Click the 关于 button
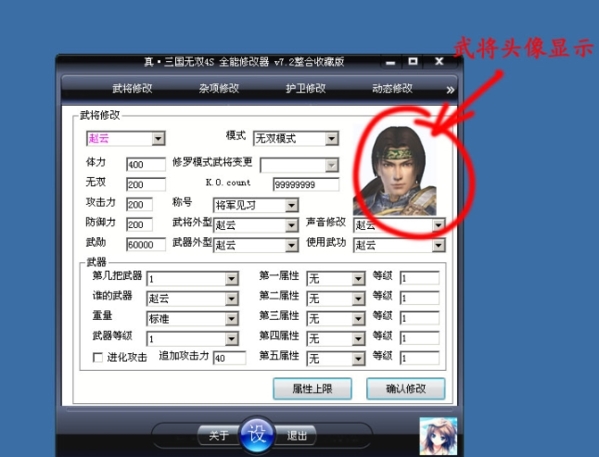The image size is (599, 457). click(219, 435)
